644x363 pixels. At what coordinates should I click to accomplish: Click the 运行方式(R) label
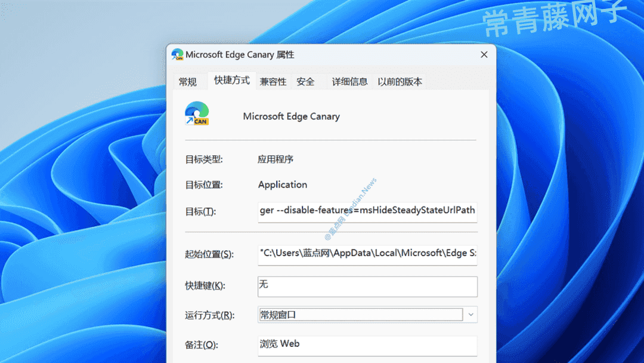coord(209,315)
